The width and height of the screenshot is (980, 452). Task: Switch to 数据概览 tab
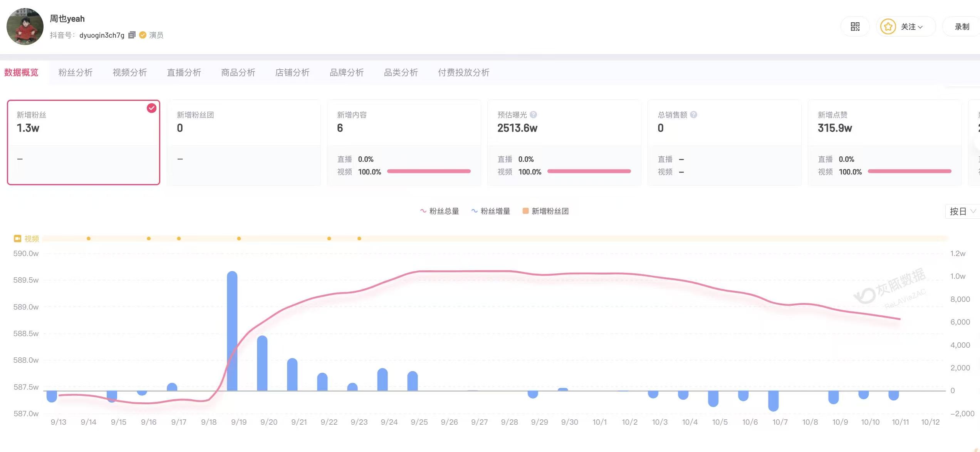pyautogui.click(x=21, y=72)
